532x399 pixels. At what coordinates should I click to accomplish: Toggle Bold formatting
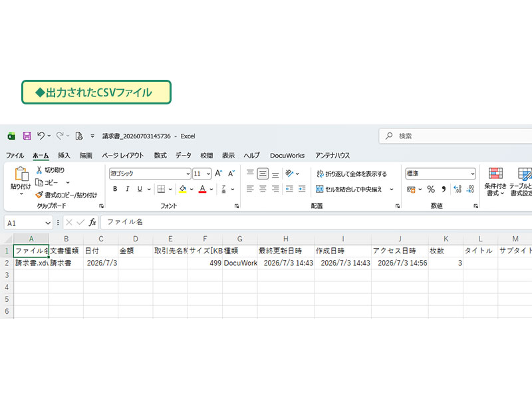tap(115, 189)
